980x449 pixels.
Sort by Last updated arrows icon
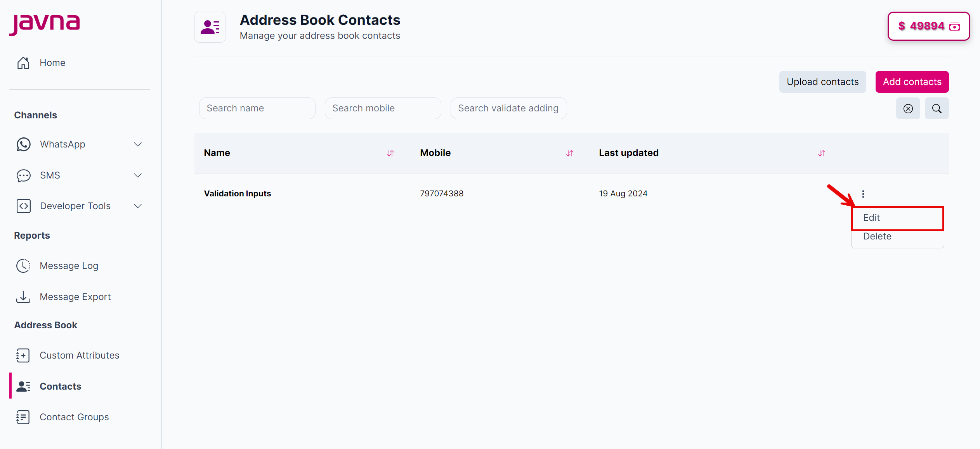click(x=821, y=153)
